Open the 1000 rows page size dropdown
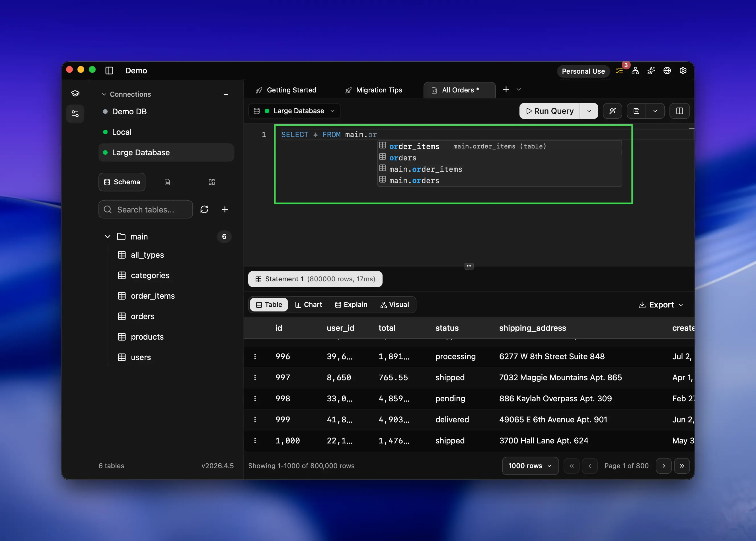 coord(530,466)
